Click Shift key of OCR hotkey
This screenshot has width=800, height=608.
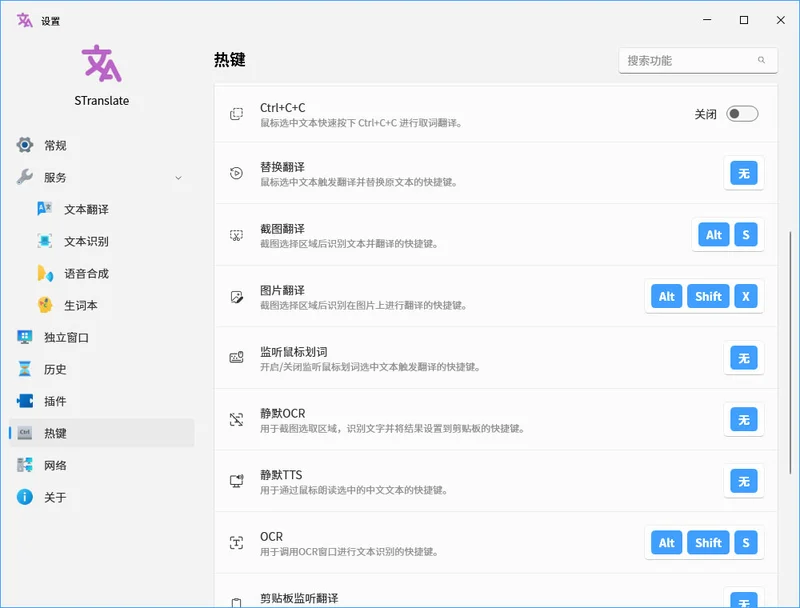[x=708, y=543]
